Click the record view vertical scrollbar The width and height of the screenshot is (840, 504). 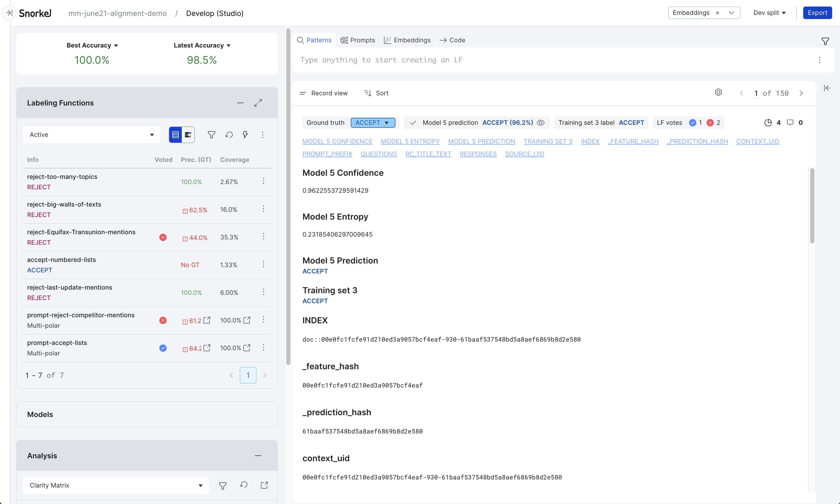pos(812,206)
